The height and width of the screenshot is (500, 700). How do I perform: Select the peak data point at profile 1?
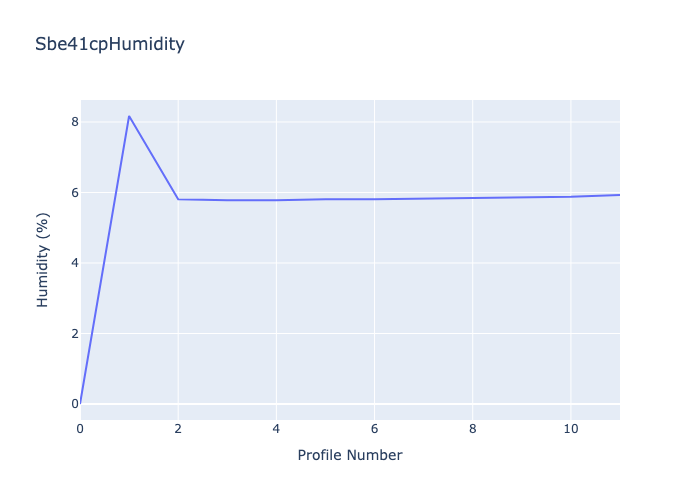pos(129,116)
